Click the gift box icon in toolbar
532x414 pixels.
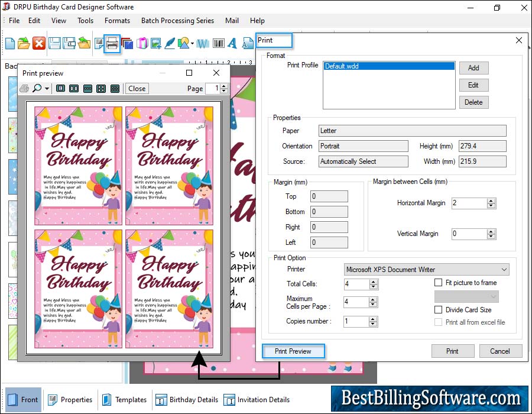click(142, 43)
